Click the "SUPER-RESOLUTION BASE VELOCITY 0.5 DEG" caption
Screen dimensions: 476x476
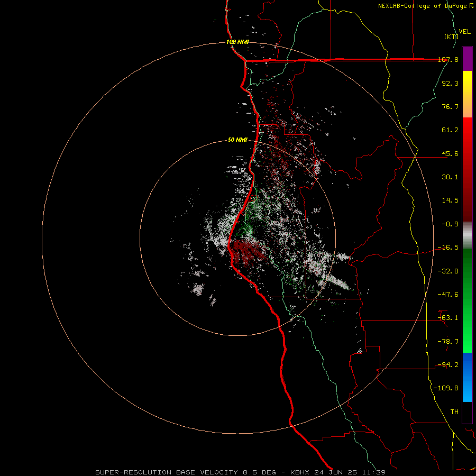[x=186, y=472]
